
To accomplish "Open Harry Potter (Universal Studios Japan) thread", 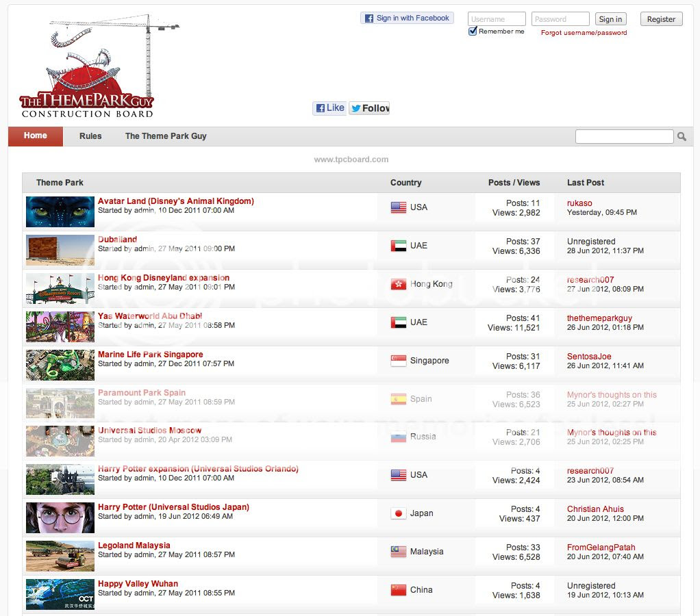I will coord(174,507).
